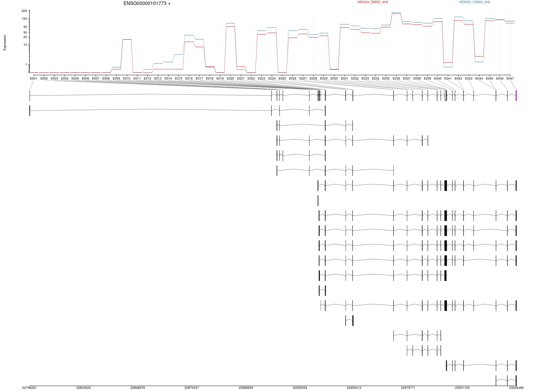
Task: Click y-axis tick value 1
Action: point(26,65)
